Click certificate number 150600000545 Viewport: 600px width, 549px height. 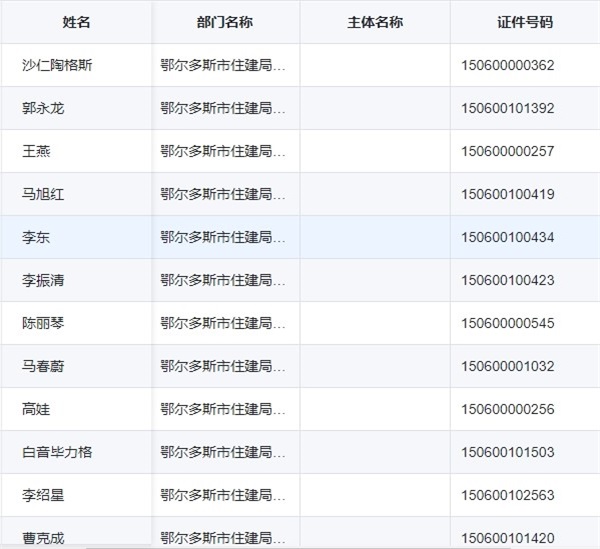508,323
